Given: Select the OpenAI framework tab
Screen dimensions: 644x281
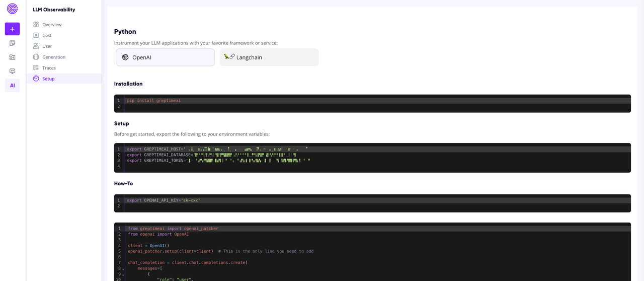Looking at the screenshot, I should pos(165,57).
